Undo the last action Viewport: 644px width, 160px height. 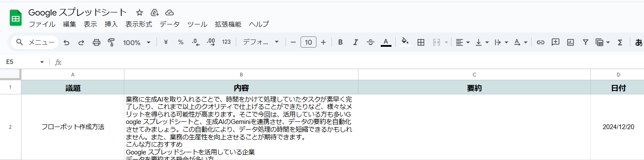66,42
